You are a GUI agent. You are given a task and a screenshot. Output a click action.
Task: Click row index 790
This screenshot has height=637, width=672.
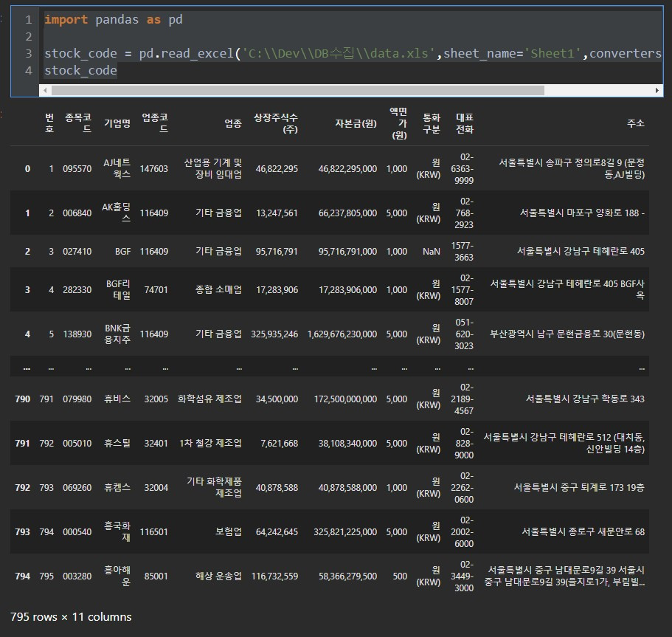pos(23,399)
